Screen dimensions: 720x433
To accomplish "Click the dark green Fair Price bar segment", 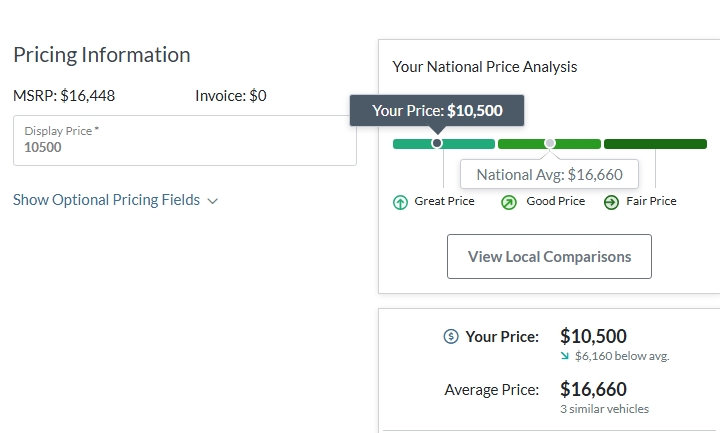I will [655, 144].
